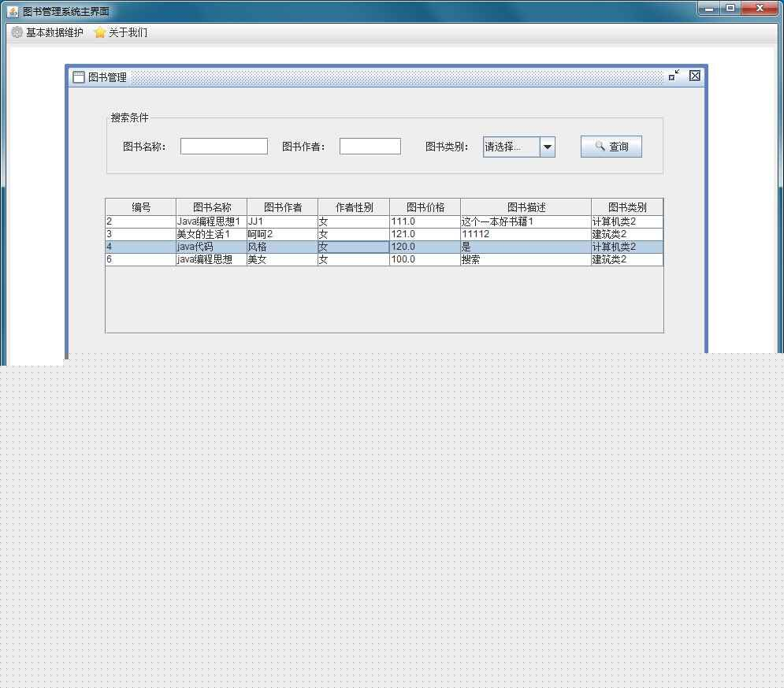Open the 图书类别 combo box
Viewport: 784px width, 688px height.
point(519,147)
